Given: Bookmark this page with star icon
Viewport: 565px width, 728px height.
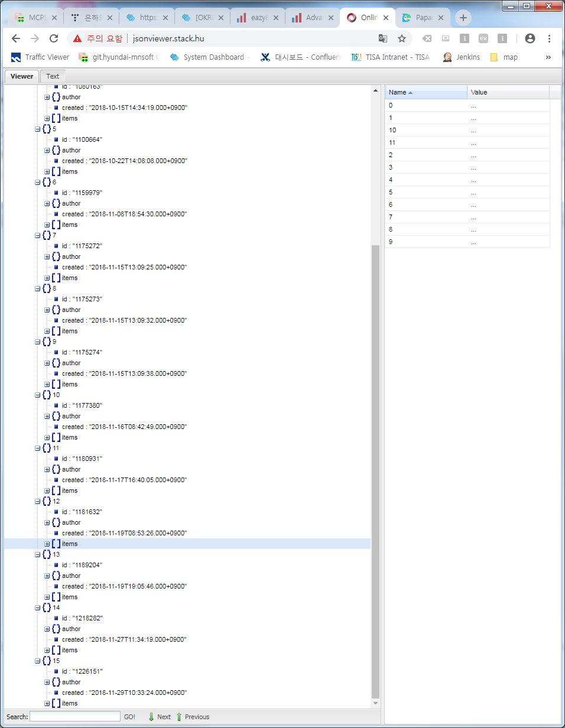Looking at the screenshot, I should (x=402, y=38).
